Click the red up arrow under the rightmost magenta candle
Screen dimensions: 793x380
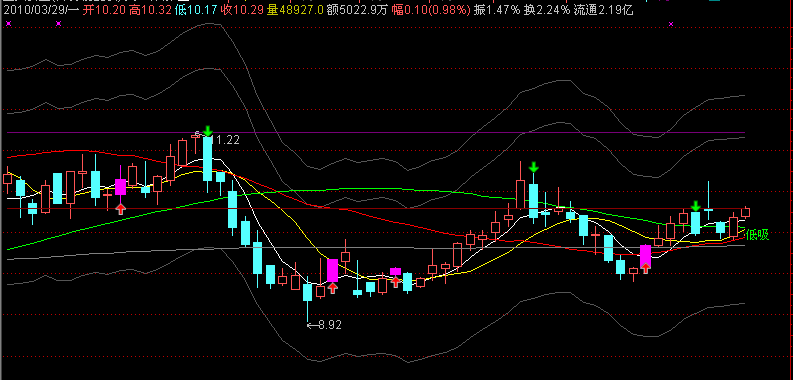645,268
